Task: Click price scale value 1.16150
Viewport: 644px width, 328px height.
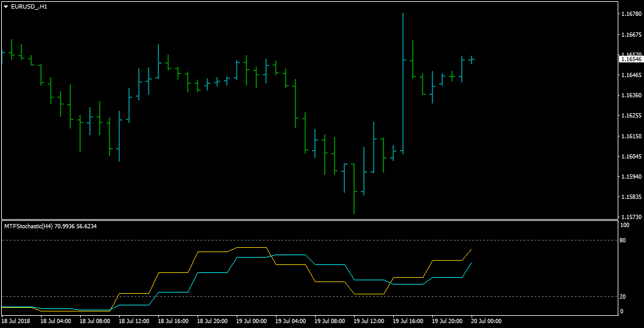Action: [x=632, y=136]
